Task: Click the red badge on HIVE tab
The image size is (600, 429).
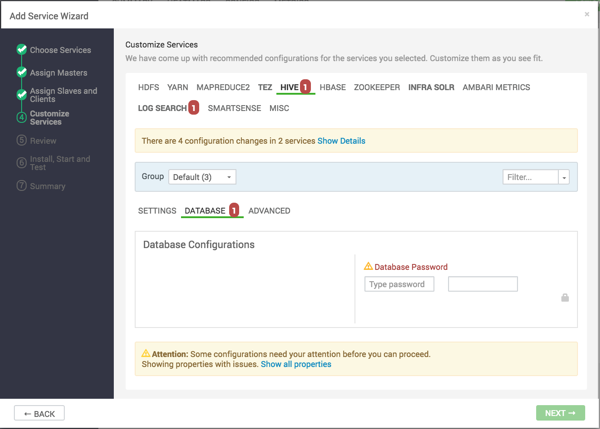Action: coord(306,87)
